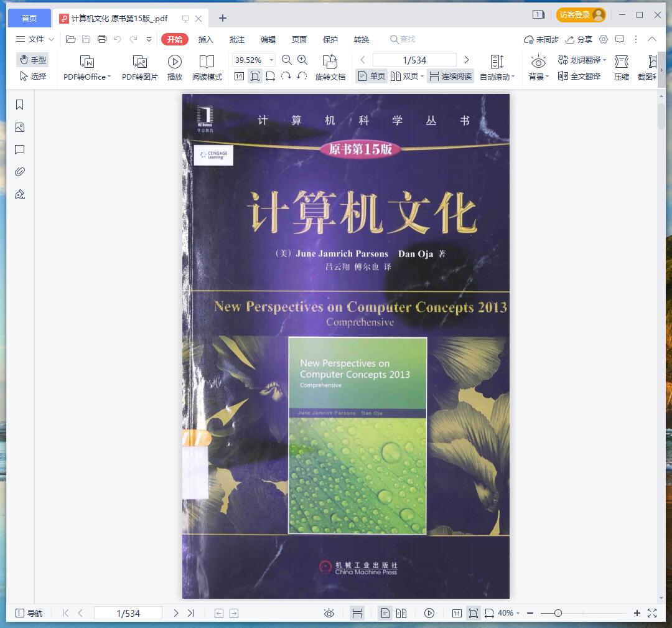Collapse the ribbon with up chevron
The height and width of the screenshot is (628, 672).
652,39
